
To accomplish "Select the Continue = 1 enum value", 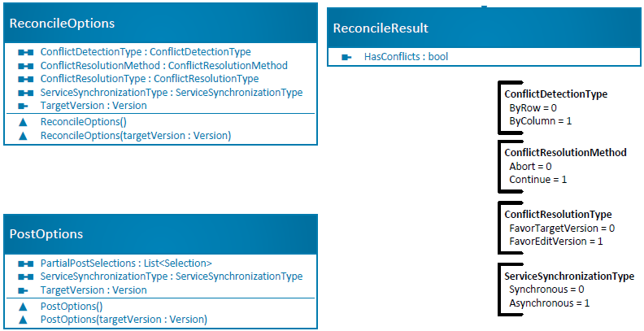I will 538,180.
